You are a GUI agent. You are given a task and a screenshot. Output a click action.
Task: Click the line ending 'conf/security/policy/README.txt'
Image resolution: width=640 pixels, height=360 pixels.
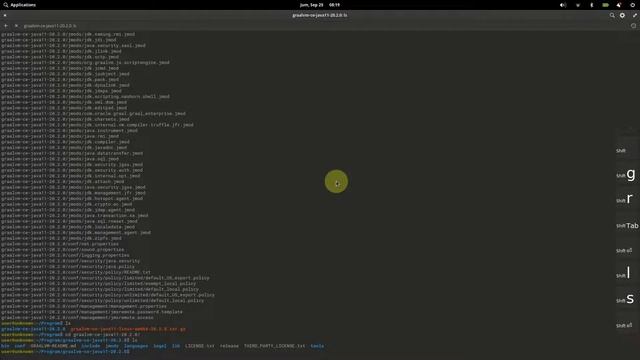point(76,272)
